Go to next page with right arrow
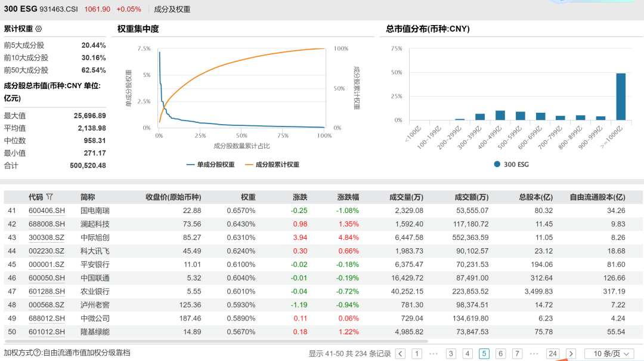Screen dimensions: 644x361 click(571, 354)
